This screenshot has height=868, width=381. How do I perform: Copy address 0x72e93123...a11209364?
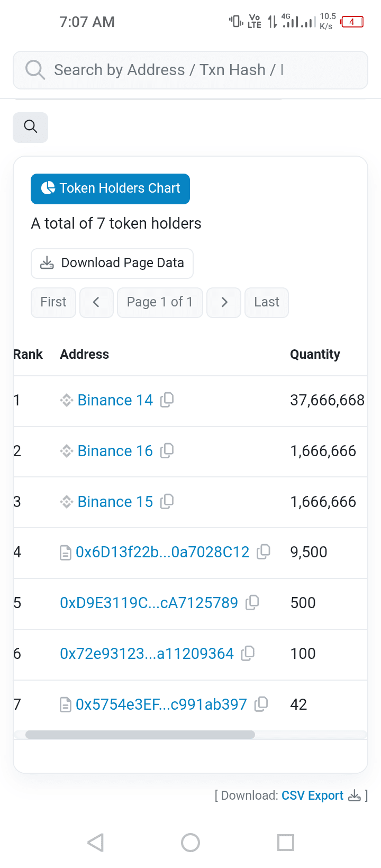click(x=248, y=654)
